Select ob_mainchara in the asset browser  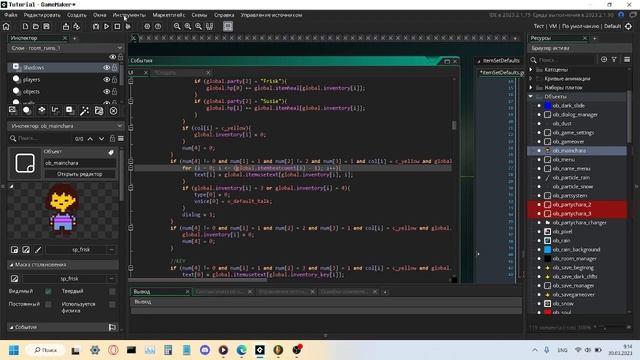(x=569, y=151)
